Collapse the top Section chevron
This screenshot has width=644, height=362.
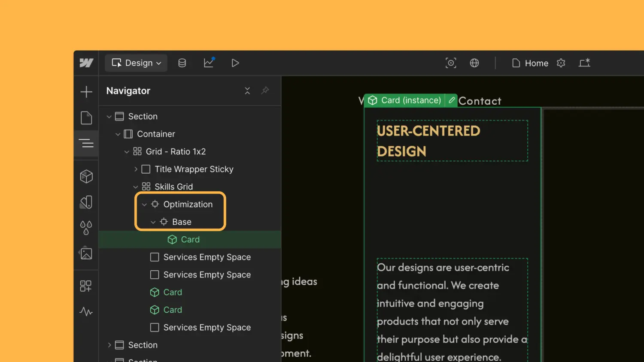point(109,117)
